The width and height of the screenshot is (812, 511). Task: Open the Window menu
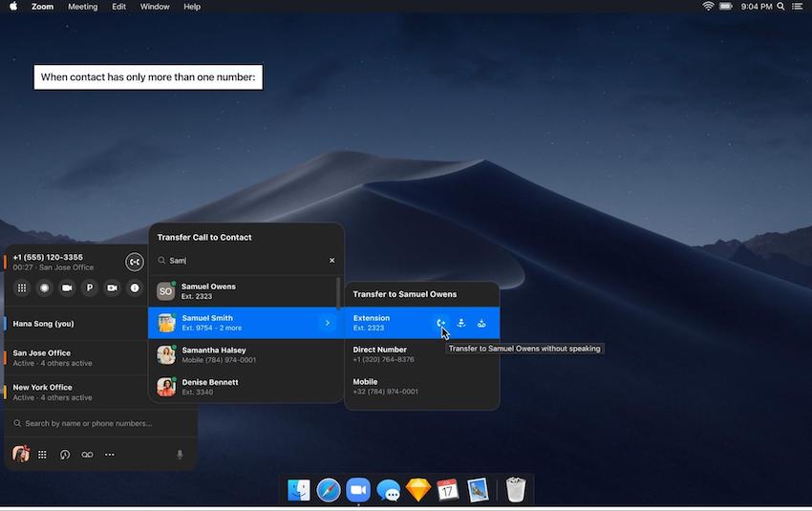point(155,7)
